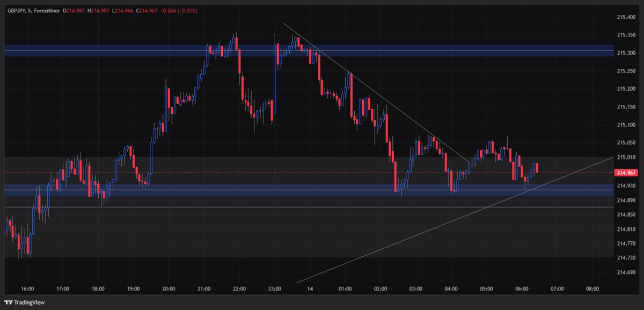
Task: Click the 215.350 price axis label
Action: point(627,35)
